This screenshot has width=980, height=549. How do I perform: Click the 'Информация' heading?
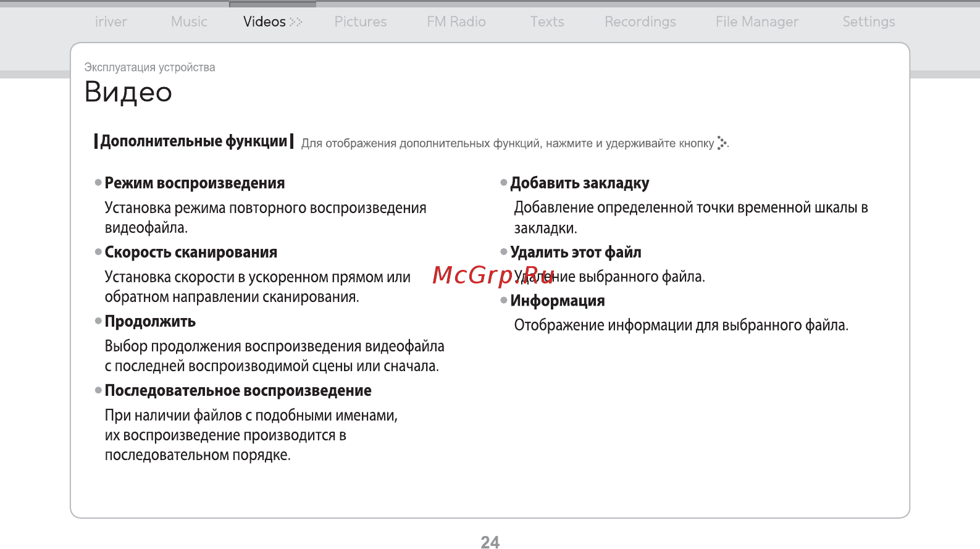pyautogui.click(x=558, y=301)
